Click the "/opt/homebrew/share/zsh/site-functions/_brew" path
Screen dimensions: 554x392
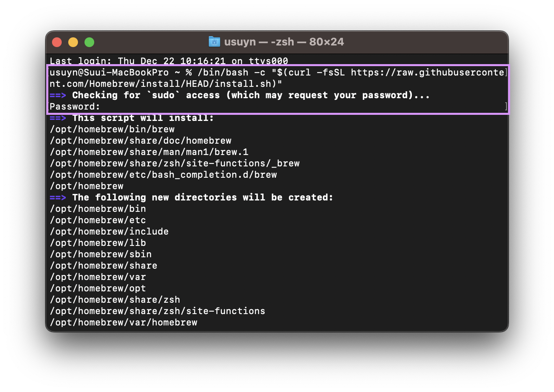coord(175,164)
